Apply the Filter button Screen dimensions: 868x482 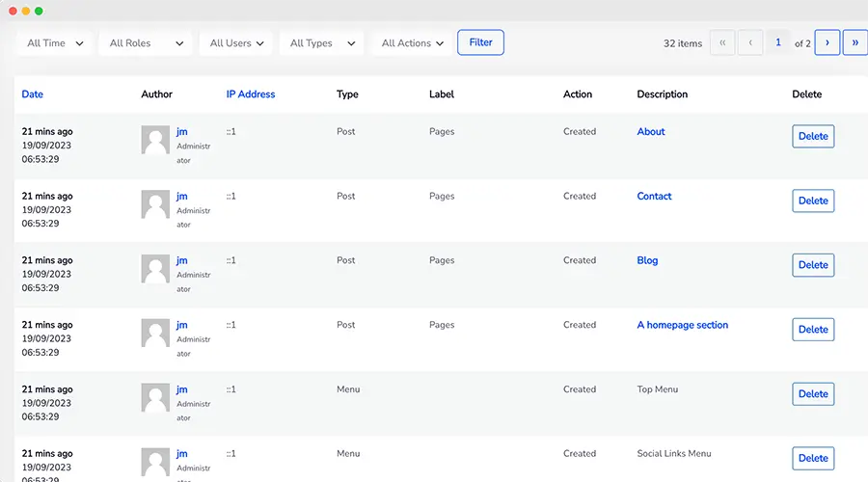480,42
